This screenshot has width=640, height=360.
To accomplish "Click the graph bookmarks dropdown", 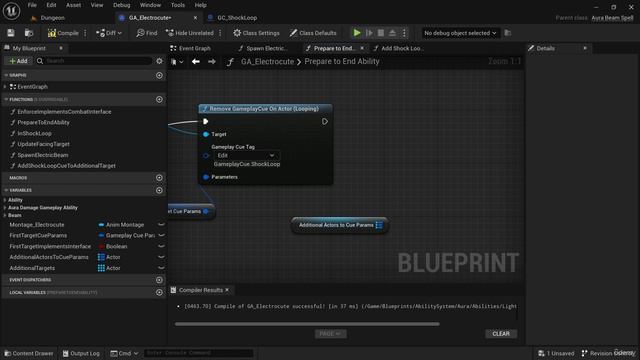I will tap(177, 62).
